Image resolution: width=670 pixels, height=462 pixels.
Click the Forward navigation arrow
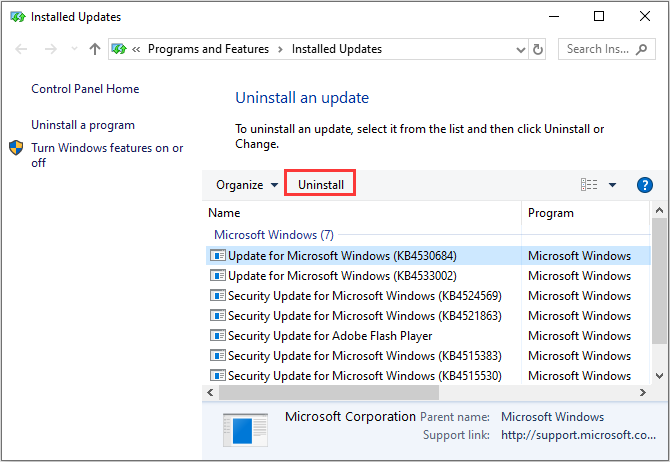[x=50, y=49]
